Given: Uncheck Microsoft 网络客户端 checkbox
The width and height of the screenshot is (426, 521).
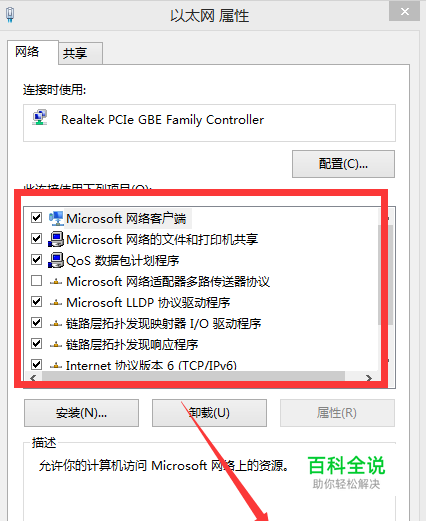Looking at the screenshot, I should coord(36,218).
